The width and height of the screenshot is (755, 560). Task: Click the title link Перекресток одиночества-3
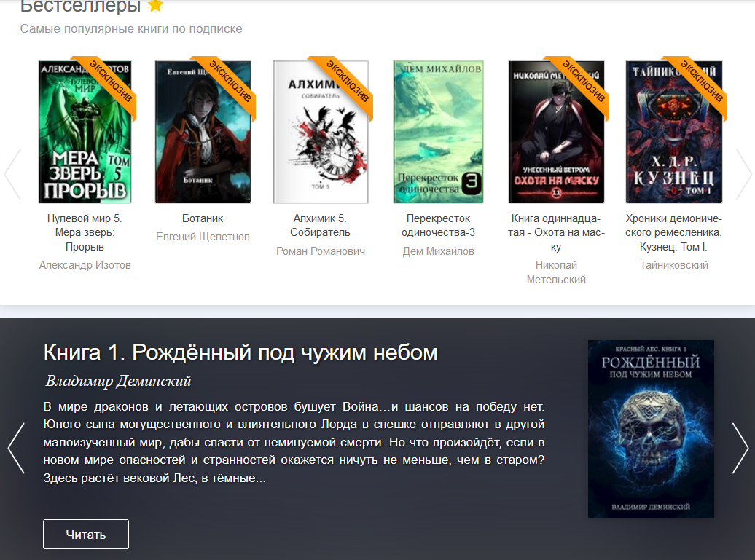(x=438, y=225)
